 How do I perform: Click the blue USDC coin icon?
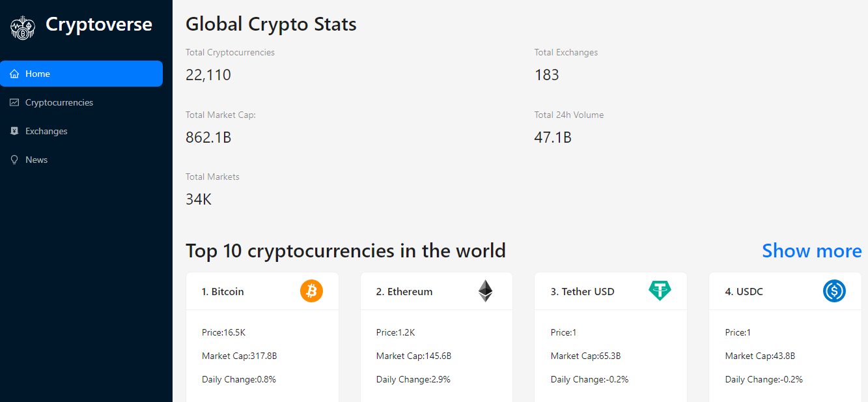pos(834,291)
